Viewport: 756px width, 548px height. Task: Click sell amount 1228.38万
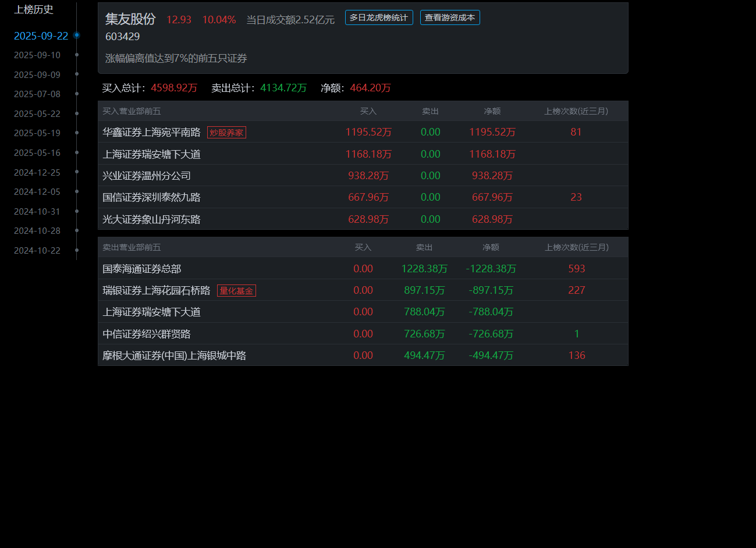coord(424,269)
